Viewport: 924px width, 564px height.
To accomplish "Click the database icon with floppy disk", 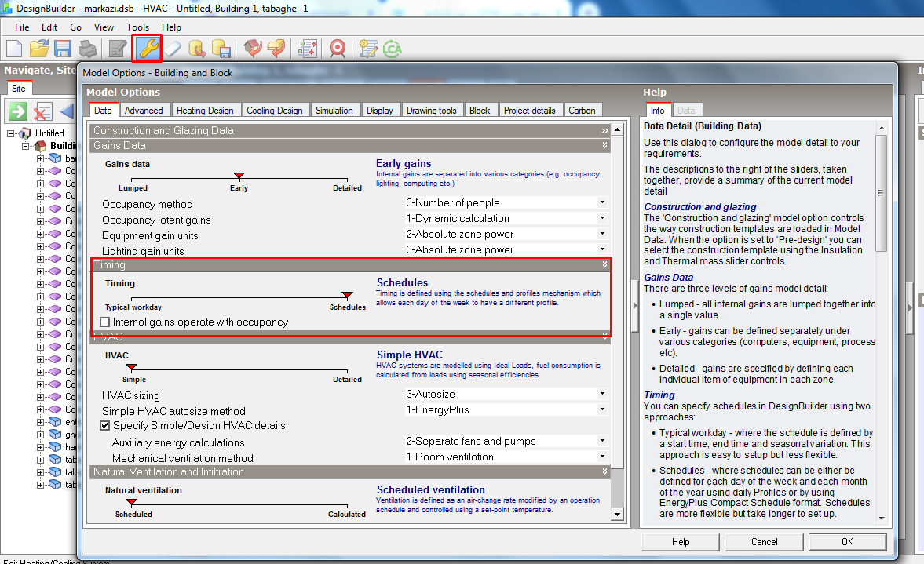I will coord(221,49).
